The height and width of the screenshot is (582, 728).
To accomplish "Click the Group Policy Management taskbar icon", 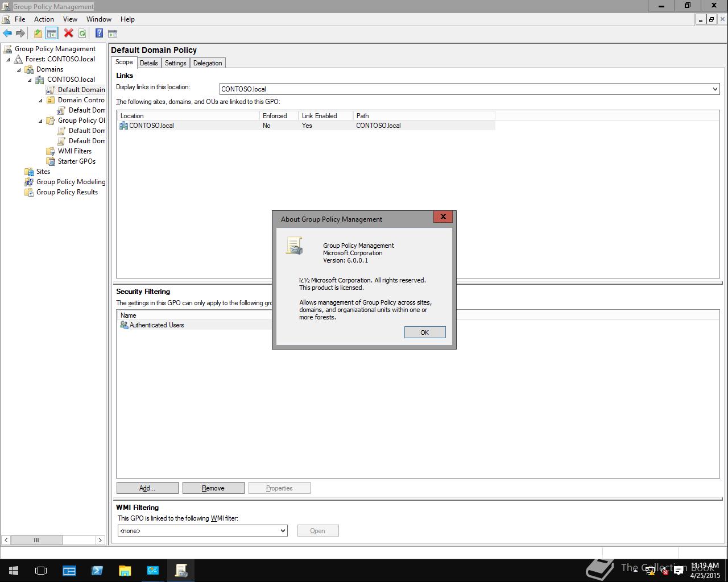I will (x=181, y=571).
